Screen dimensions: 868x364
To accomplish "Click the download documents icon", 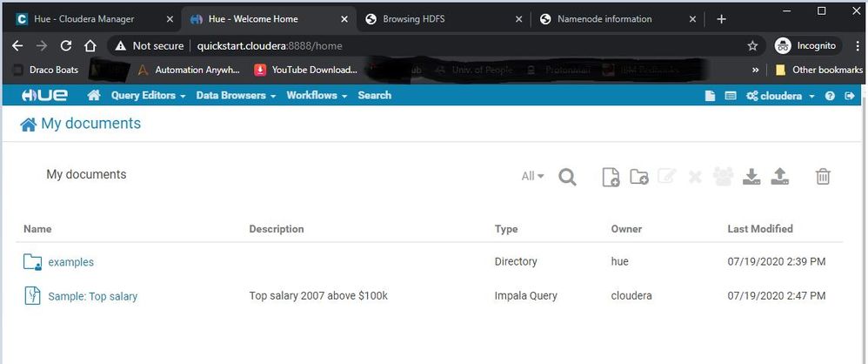I will click(x=751, y=176).
